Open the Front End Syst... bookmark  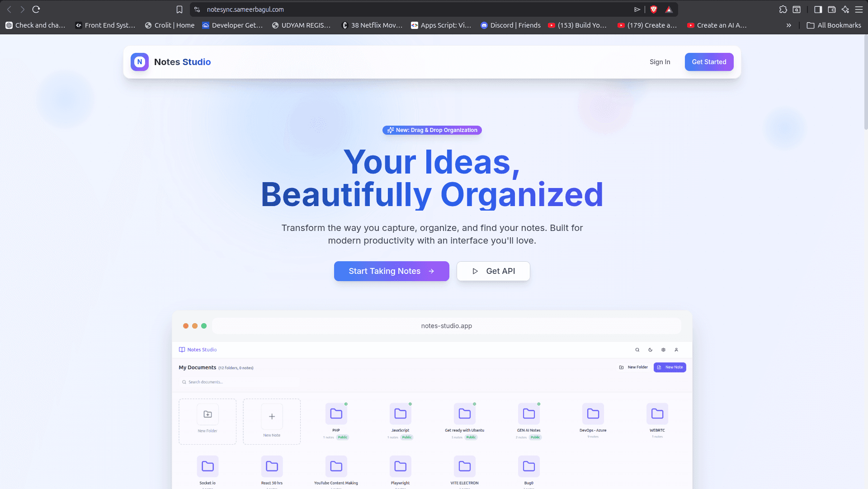tap(105, 25)
